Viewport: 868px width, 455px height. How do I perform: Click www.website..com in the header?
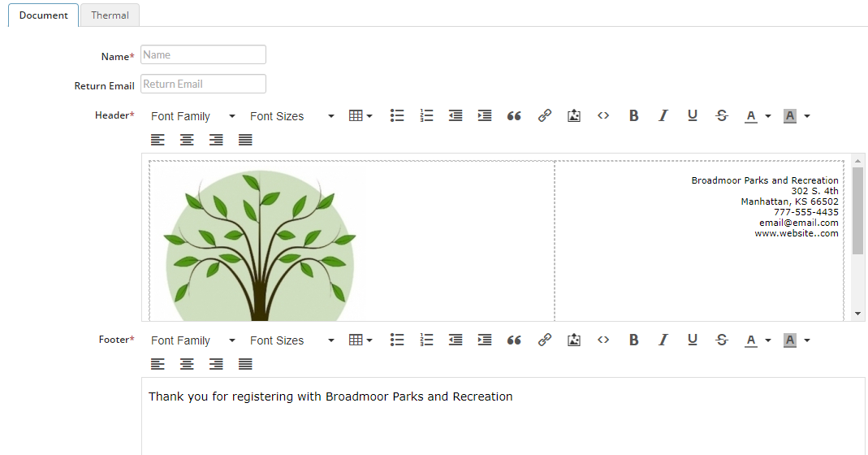796,233
